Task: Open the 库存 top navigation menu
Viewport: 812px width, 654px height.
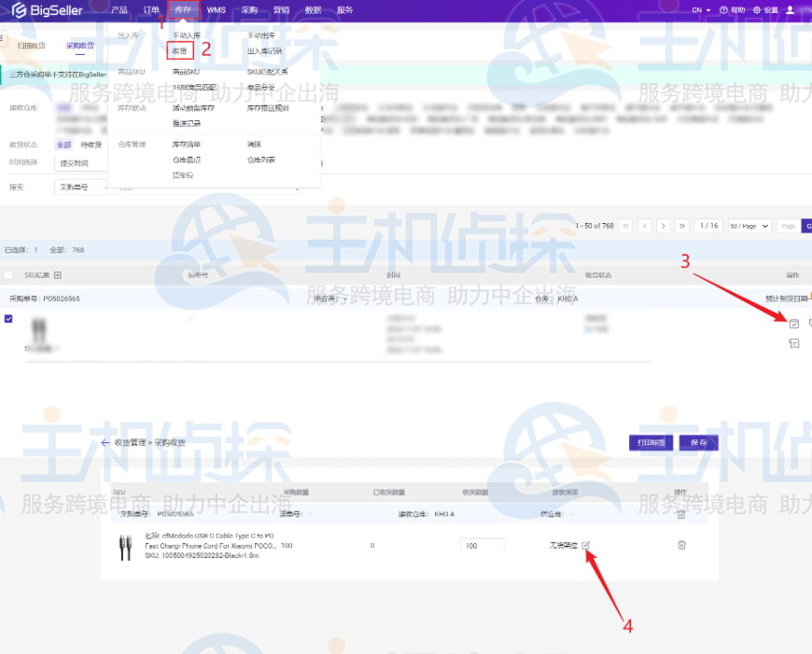Action: point(184,9)
